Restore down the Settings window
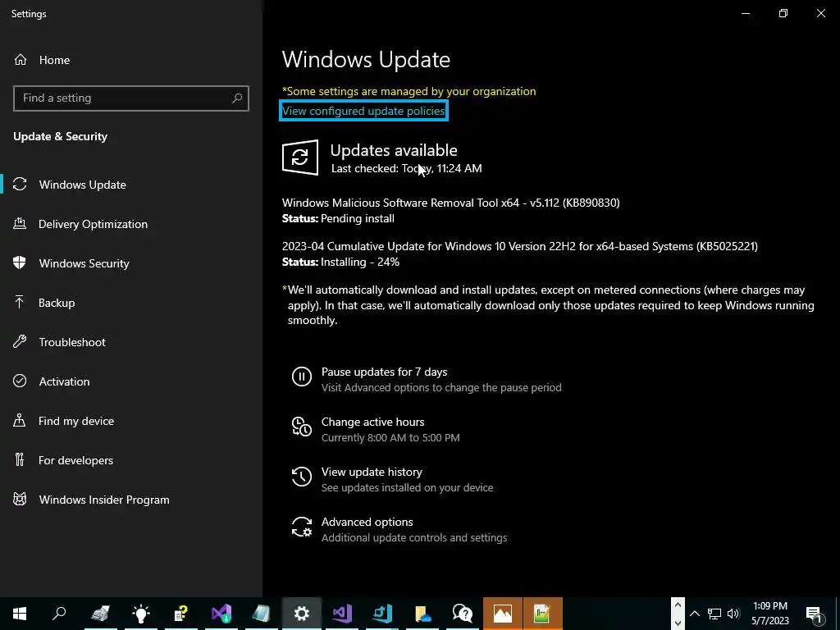This screenshot has width=840, height=630. click(783, 13)
